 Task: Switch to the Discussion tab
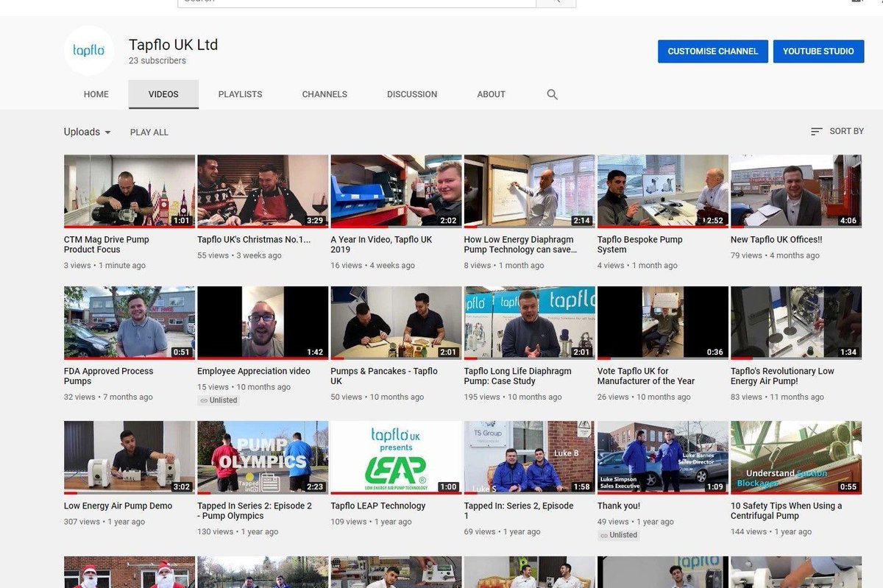click(x=411, y=94)
